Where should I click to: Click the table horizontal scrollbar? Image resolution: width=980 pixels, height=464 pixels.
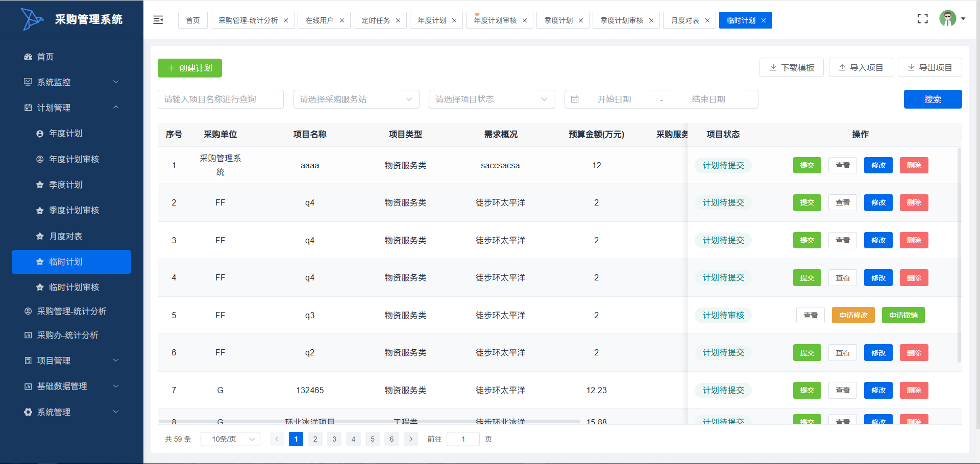coord(369,421)
